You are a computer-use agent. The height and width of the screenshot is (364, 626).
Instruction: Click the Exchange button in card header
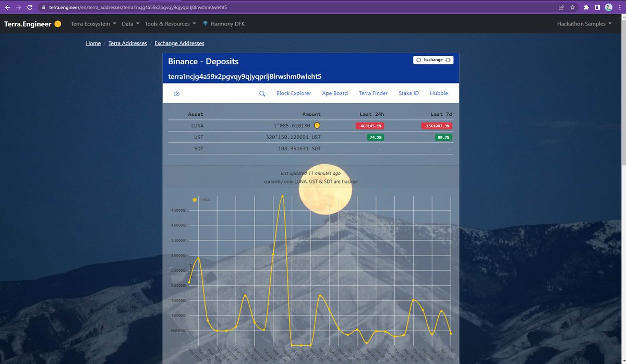click(433, 60)
